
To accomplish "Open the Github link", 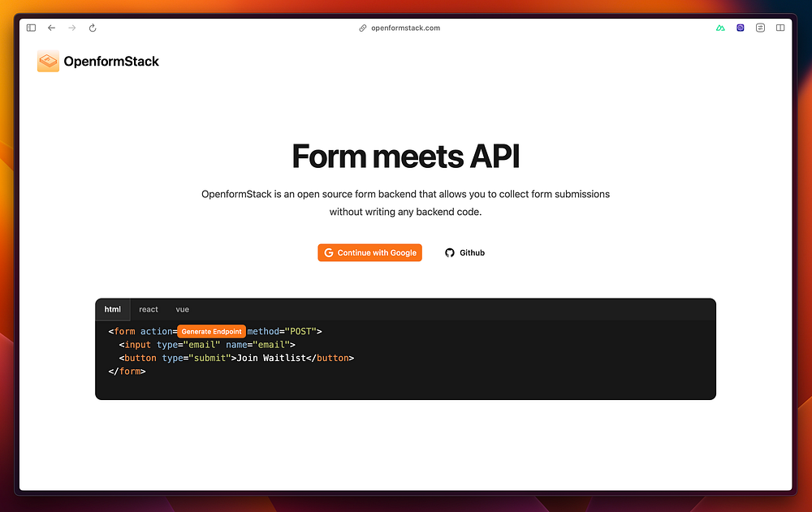I will coord(464,252).
